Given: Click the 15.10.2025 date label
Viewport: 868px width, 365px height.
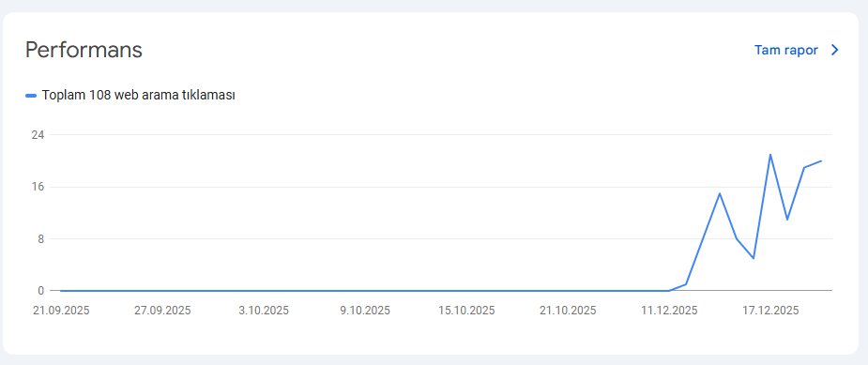Looking at the screenshot, I should click(x=466, y=311).
